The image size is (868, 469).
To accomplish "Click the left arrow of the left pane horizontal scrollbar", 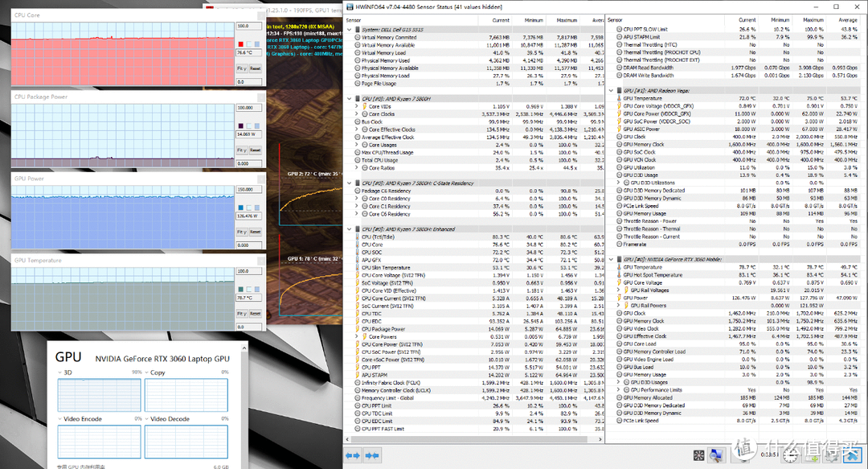I will pos(348,439).
